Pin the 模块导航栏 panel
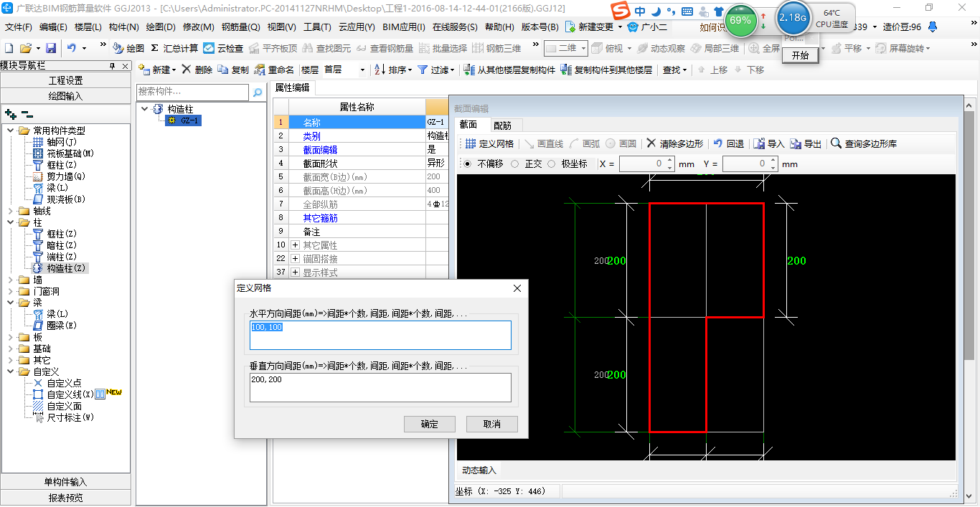This screenshot has width=980, height=507. pyautogui.click(x=112, y=66)
